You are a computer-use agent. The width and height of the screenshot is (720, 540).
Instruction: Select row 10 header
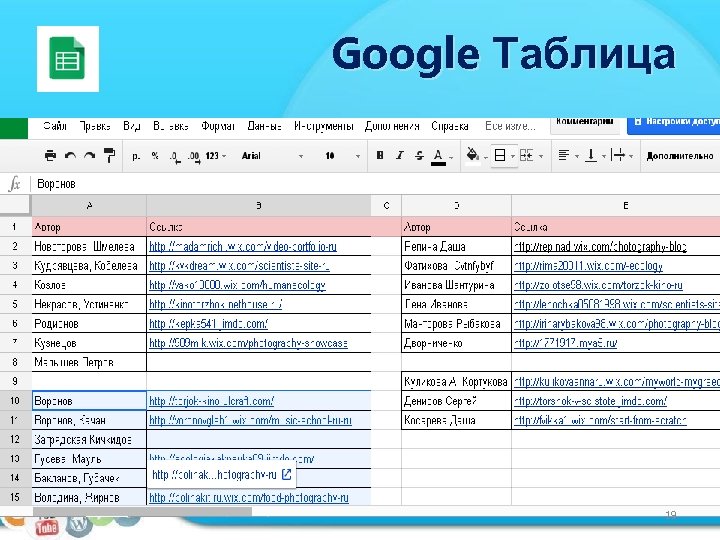tap(16, 400)
